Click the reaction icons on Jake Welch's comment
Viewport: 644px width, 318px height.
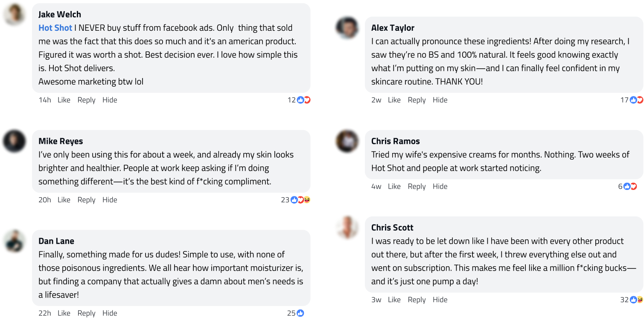point(303,100)
